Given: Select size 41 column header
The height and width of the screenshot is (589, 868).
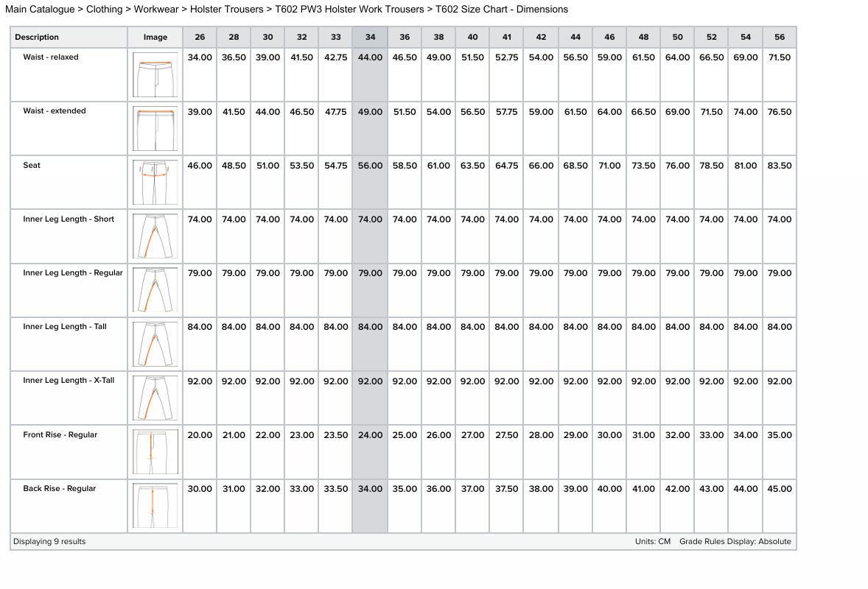Looking at the screenshot, I should click(x=506, y=37).
